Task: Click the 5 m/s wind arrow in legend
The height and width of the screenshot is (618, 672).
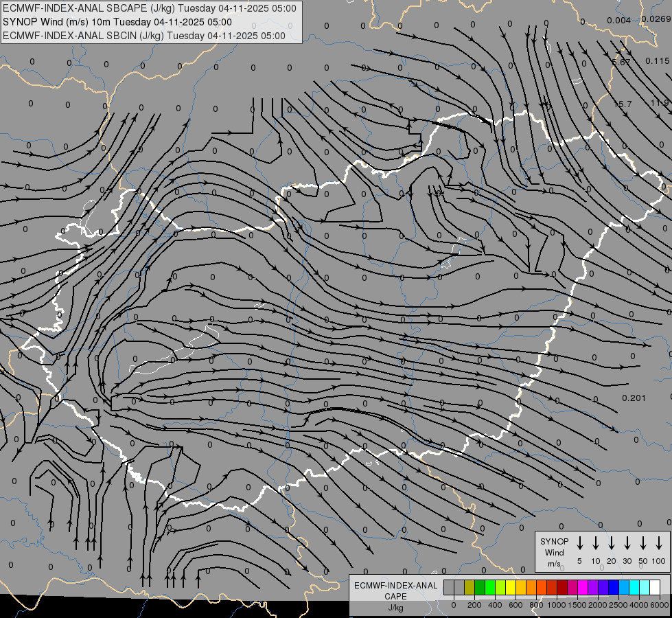Action: coord(579,543)
